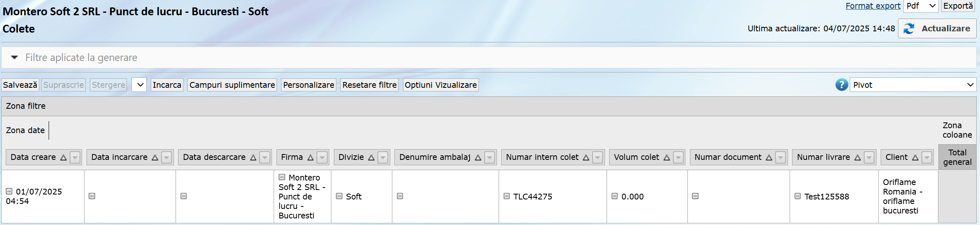Screen dimensions: 980x225
Task: Click the Total general column header
Action: pos(957,157)
